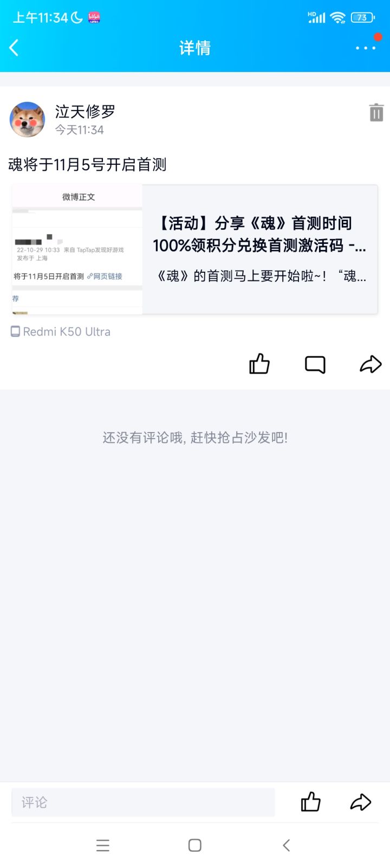
Task: Like the post with thumbs-up under content
Action: [259, 364]
